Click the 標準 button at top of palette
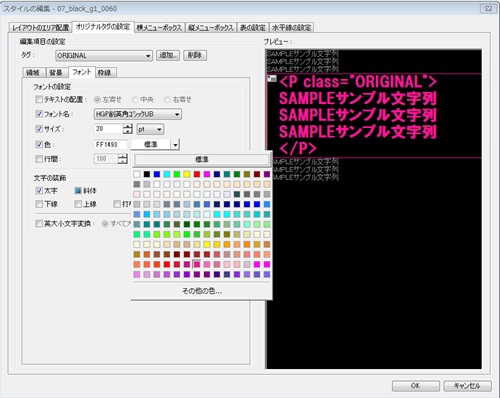500x398 pixels. click(x=202, y=160)
